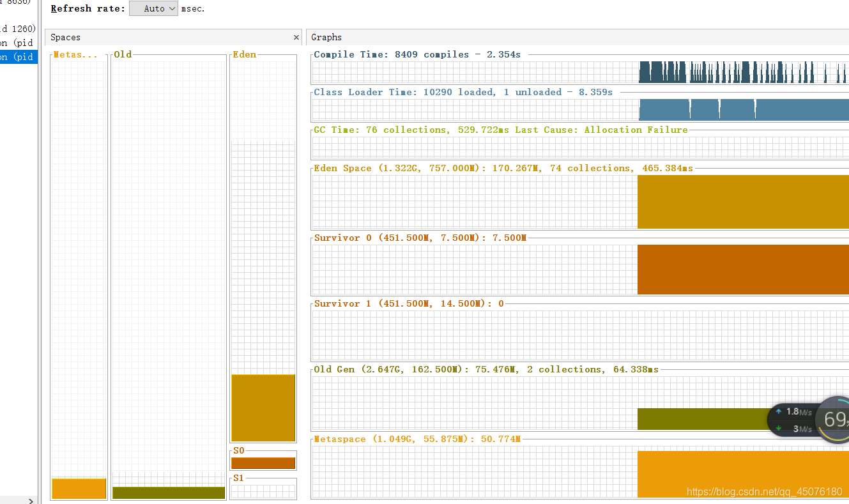The height and width of the screenshot is (504, 849).
Task: Open the Refresh rate Auto dropdown
Action: click(153, 8)
